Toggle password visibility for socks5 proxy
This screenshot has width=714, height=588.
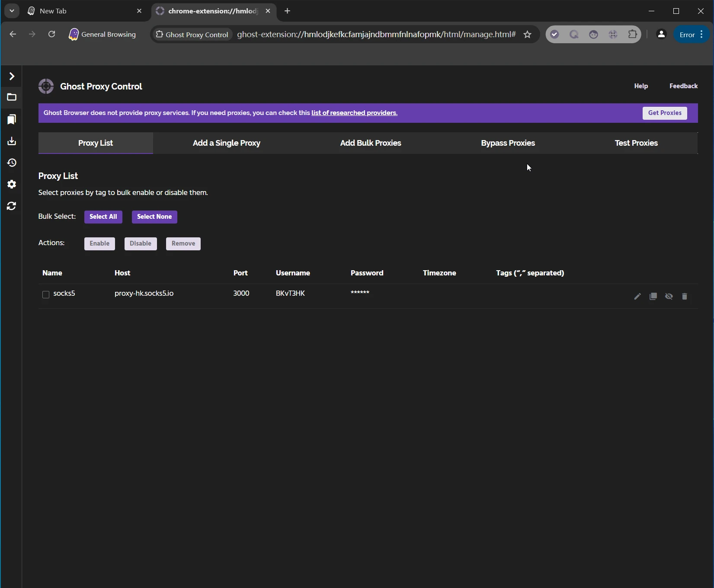[669, 297]
